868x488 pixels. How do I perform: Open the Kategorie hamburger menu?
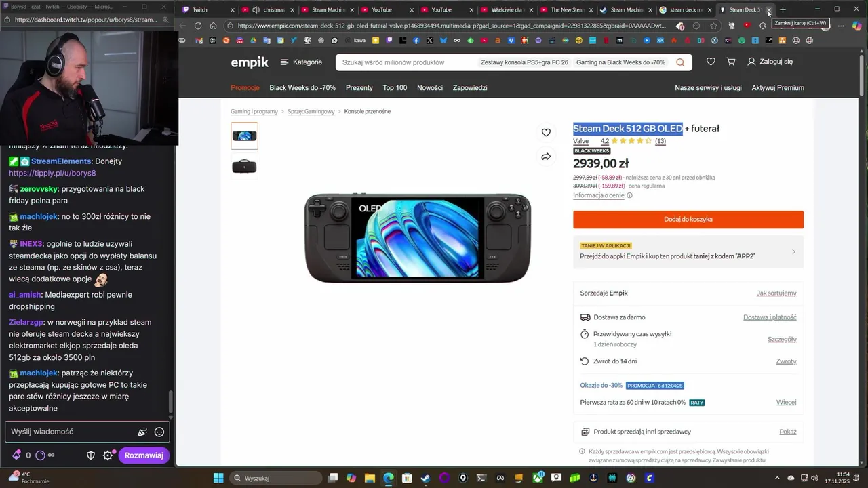click(x=301, y=62)
